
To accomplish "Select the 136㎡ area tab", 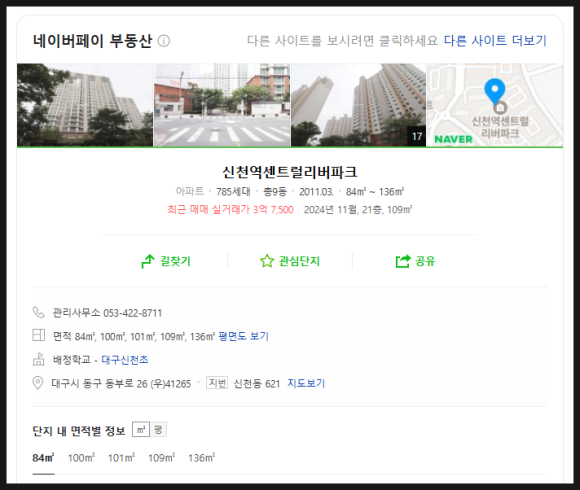I will click(201, 458).
